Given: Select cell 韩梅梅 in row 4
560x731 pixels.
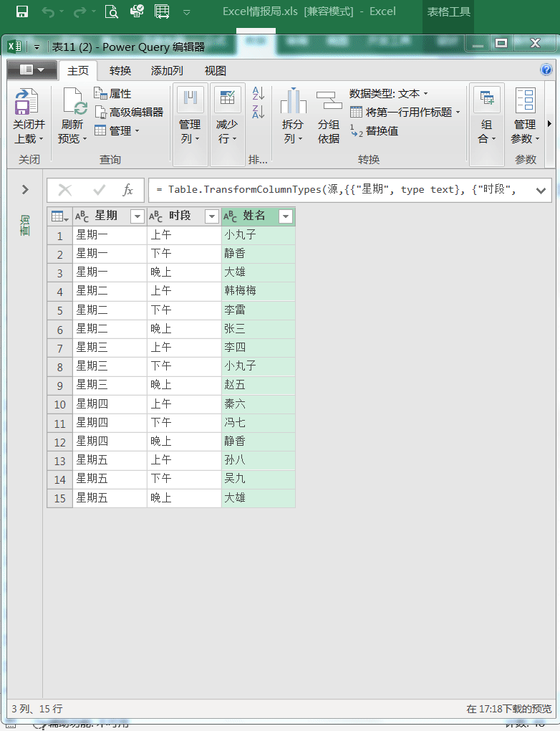Looking at the screenshot, I should pos(258,291).
